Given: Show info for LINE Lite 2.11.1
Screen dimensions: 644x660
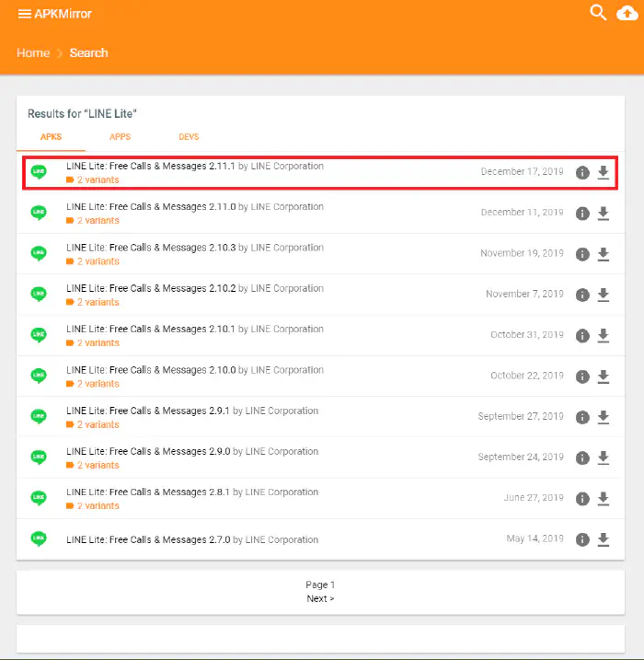Looking at the screenshot, I should pos(582,172).
